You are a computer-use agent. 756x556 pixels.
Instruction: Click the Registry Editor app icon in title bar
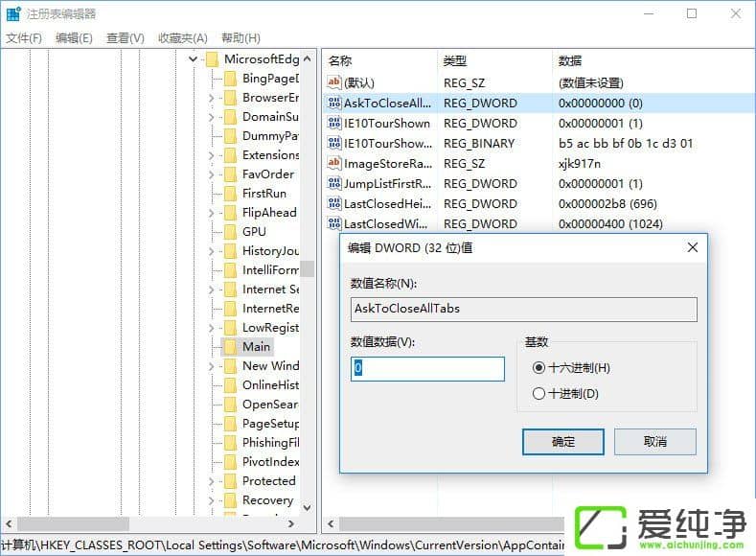click(13, 14)
